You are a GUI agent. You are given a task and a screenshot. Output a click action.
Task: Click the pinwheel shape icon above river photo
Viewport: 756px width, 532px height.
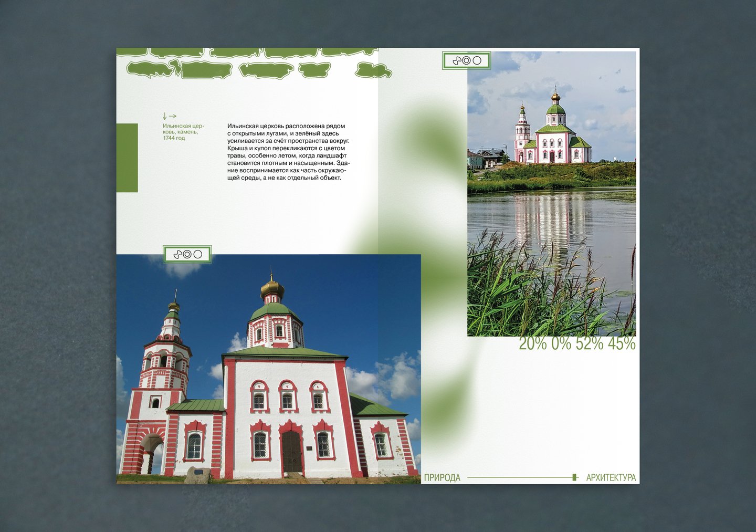[457, 61]
